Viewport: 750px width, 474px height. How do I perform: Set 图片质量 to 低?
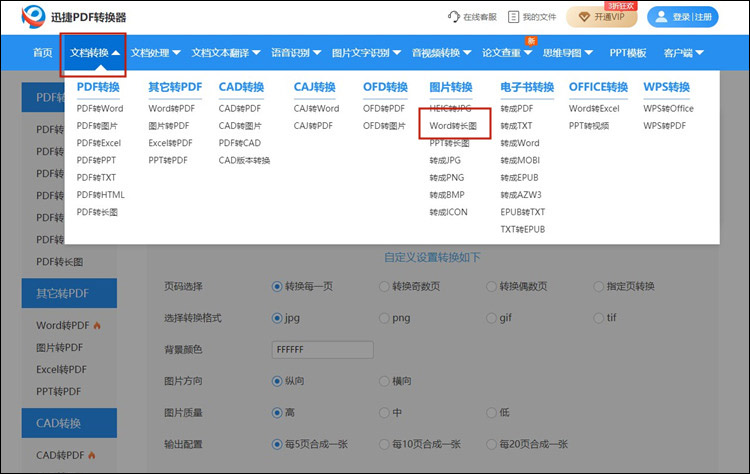pyautogui.click(x=491, y=413)
